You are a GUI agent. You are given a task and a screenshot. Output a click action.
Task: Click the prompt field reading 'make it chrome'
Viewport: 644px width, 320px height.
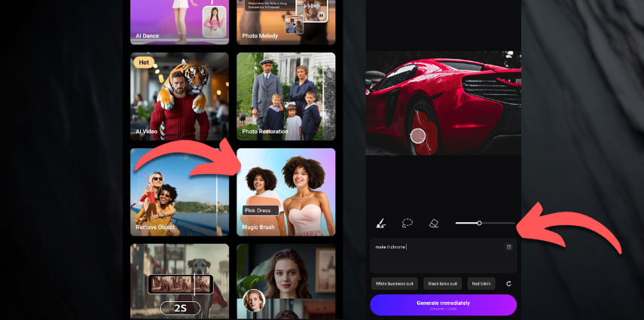click(443, 255)
